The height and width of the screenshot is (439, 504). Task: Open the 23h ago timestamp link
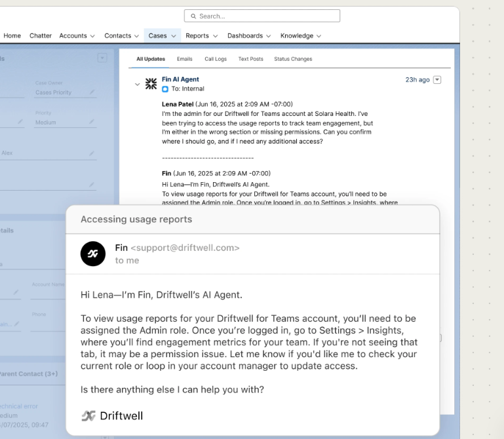click(417, 80)
